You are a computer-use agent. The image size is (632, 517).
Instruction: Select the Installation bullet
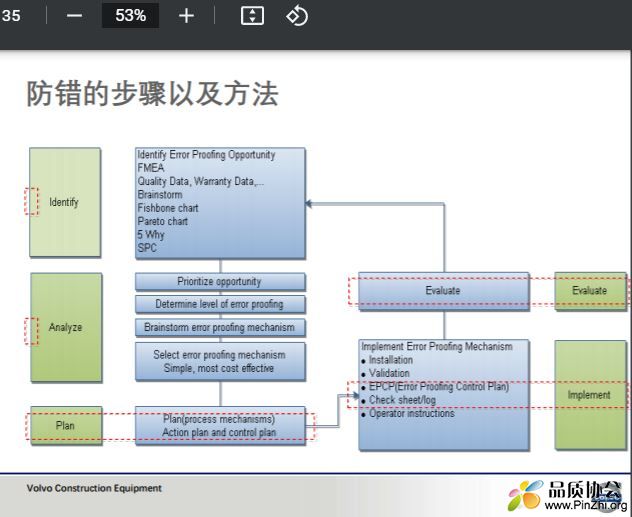[x=387, y=360]
